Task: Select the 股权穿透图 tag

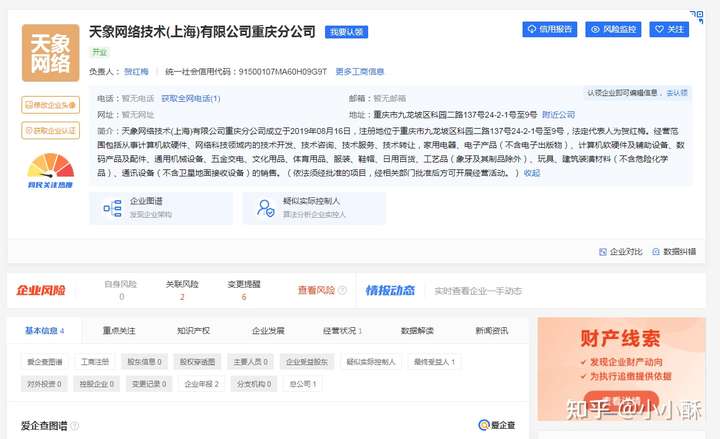Action: 197,362
